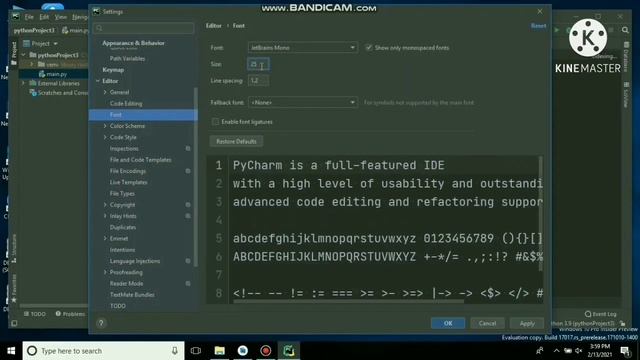This screenshot has width=640, height=360.
Task: Open the Font dropdown showing JetBrains Mono
Action: coord(302,48)
